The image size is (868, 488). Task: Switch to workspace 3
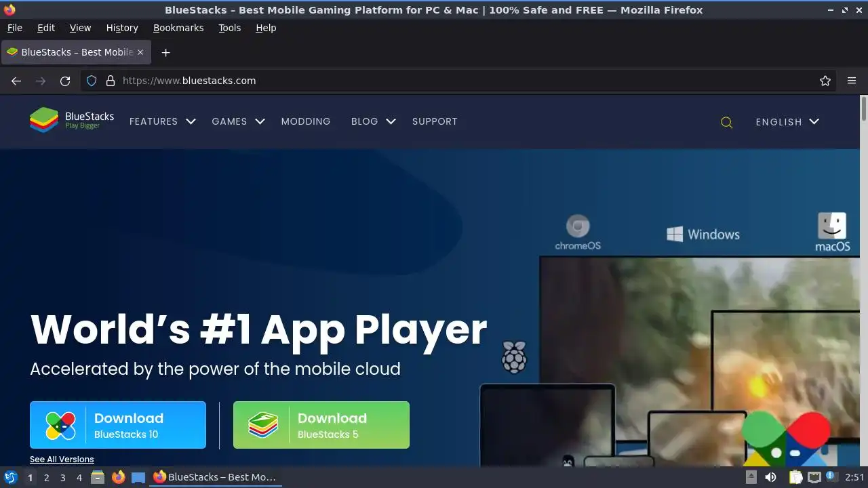coord(62,477)
